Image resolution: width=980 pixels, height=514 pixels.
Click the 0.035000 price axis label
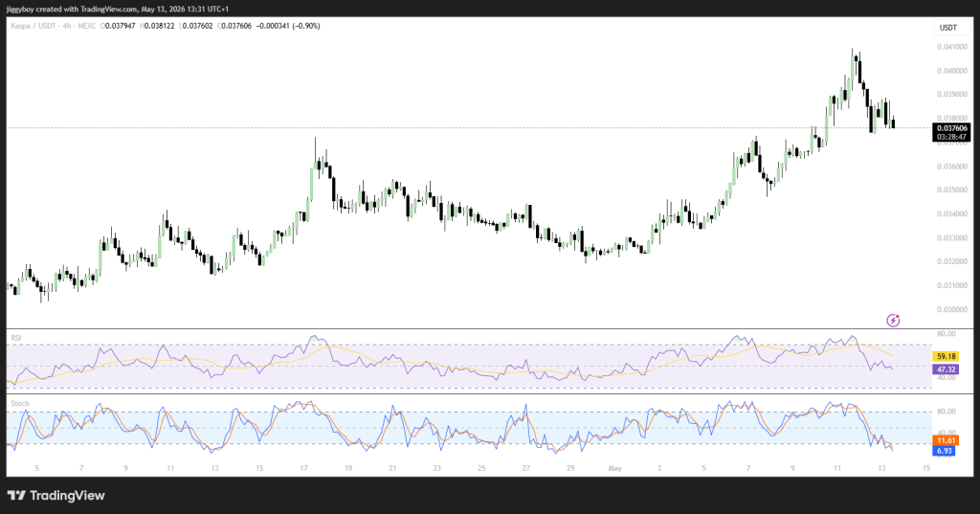(x=952, y=190)
